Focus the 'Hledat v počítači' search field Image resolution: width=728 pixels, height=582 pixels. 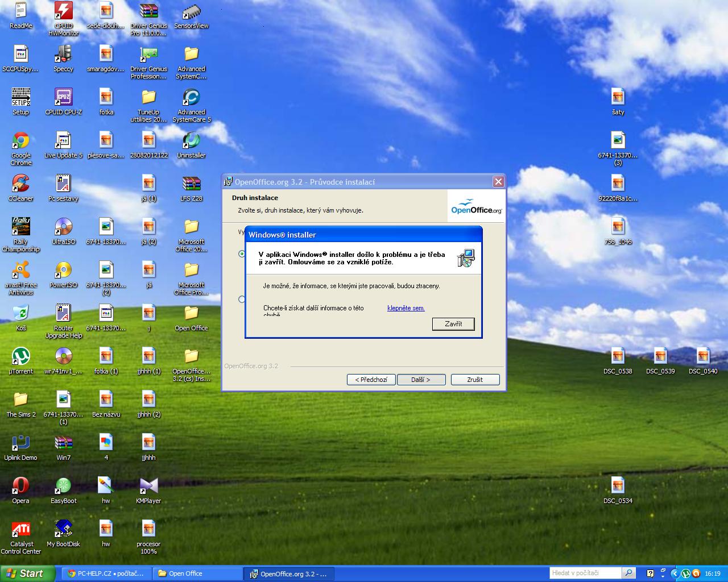coord(585,573)
